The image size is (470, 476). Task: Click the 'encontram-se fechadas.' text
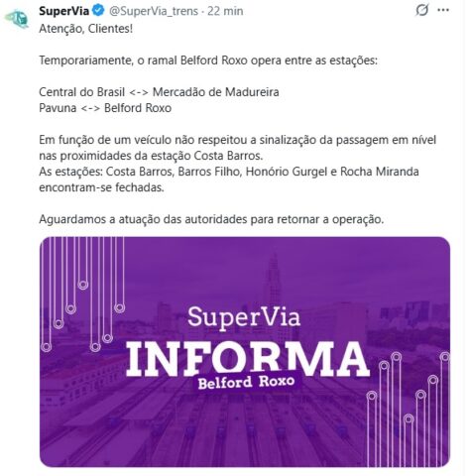coord(101,187)
